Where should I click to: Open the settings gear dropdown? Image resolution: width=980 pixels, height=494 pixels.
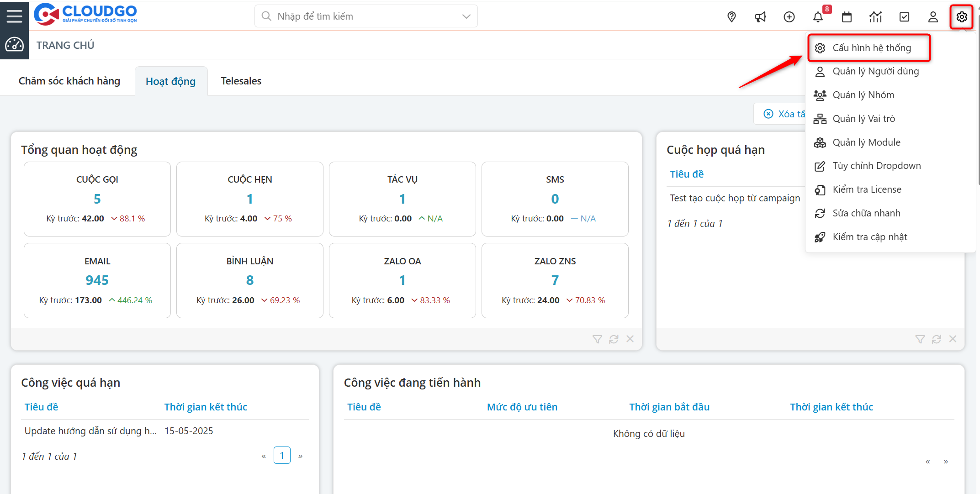(x=961, y=17)
